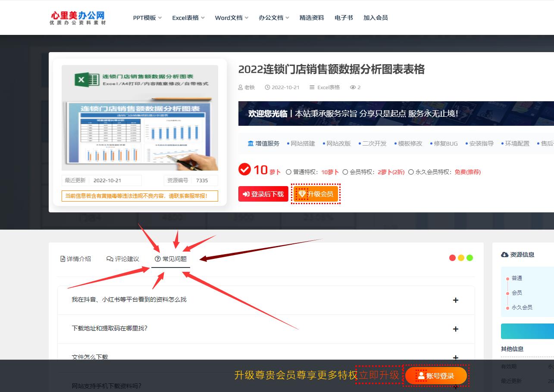Click the author icon beside 老铁
The height and width of the screenshot is (392, 554).
241,87
